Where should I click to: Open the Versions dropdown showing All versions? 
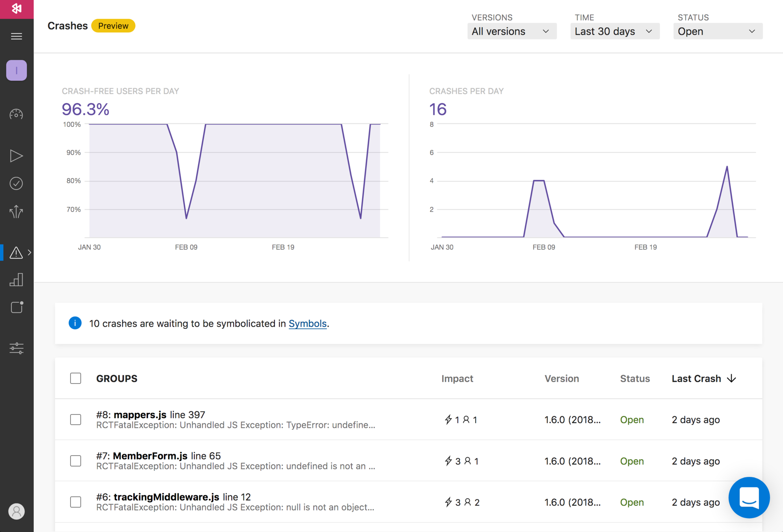click(x=511, y=31)
